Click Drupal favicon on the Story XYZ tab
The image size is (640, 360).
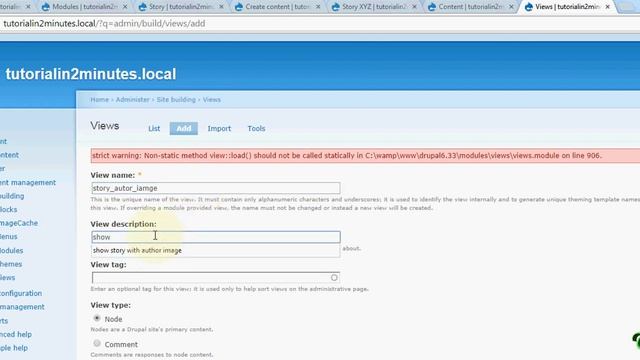(335, 7)
